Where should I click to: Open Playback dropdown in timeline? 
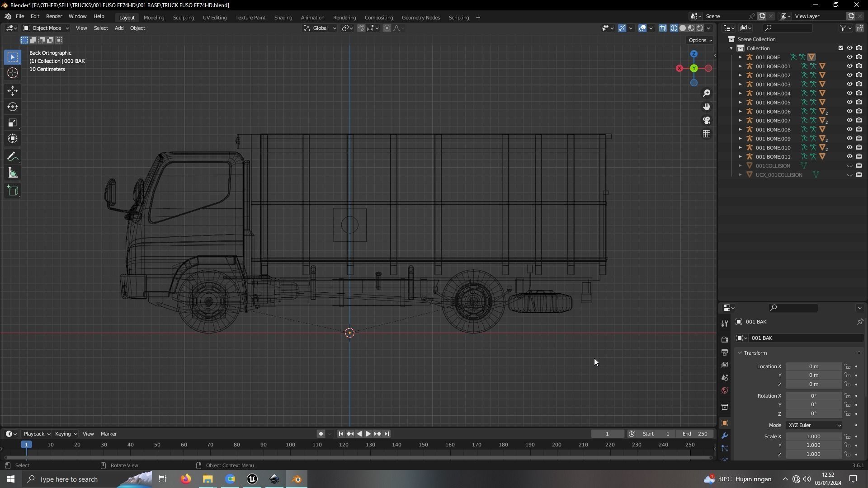pos(37,434)
